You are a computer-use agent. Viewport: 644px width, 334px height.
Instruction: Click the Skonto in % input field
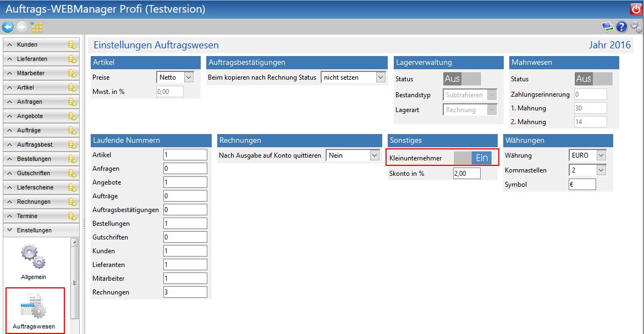tap(466, 174)
